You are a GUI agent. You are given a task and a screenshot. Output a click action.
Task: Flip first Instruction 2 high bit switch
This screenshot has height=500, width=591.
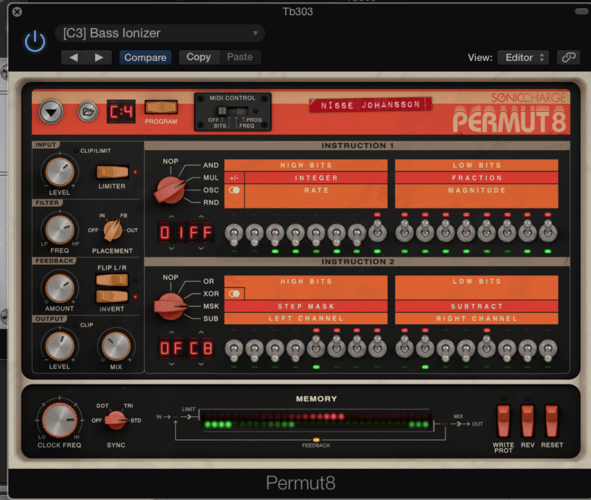pos(234,350)
